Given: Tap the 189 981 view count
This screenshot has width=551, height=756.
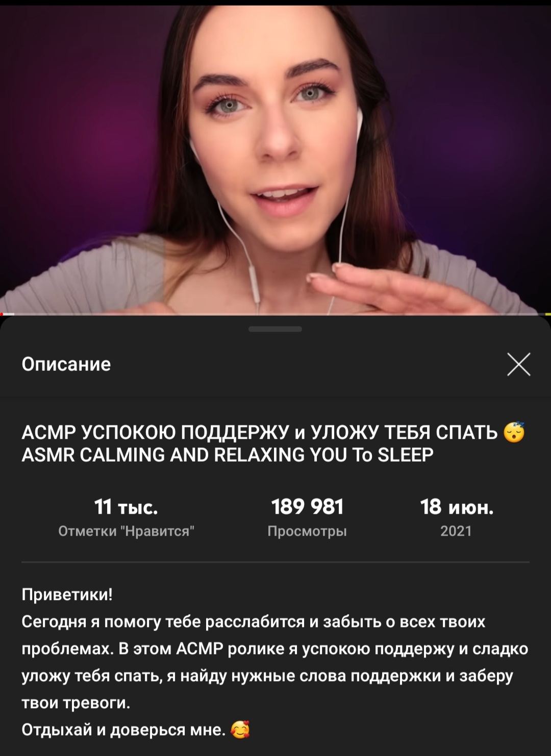Looking at the screenshot, I should click(x=307, y=507).
